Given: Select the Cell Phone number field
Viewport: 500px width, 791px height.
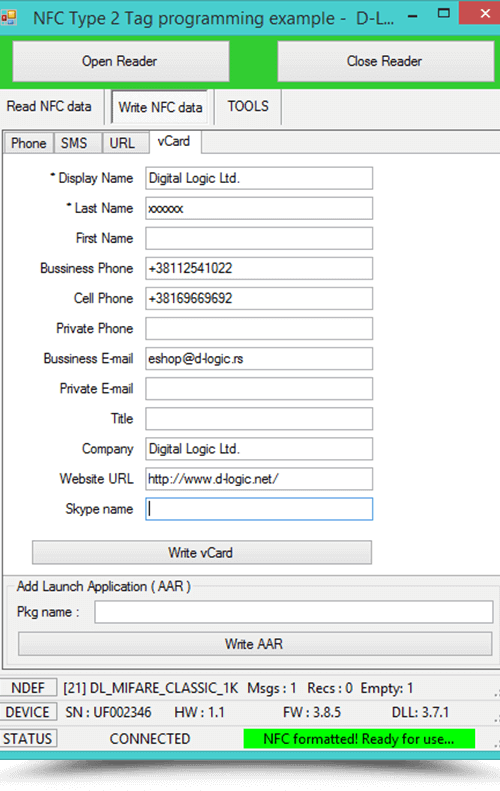Looking at the screenshot, I should (x=259, y=298).
